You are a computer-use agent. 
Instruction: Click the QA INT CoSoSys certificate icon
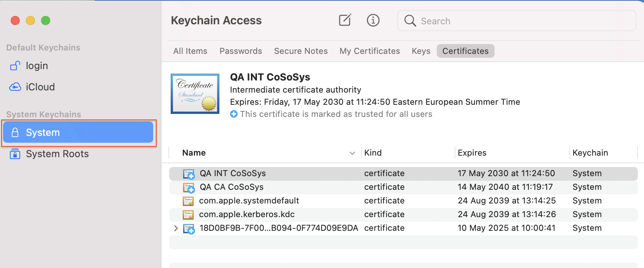point(189,174)
